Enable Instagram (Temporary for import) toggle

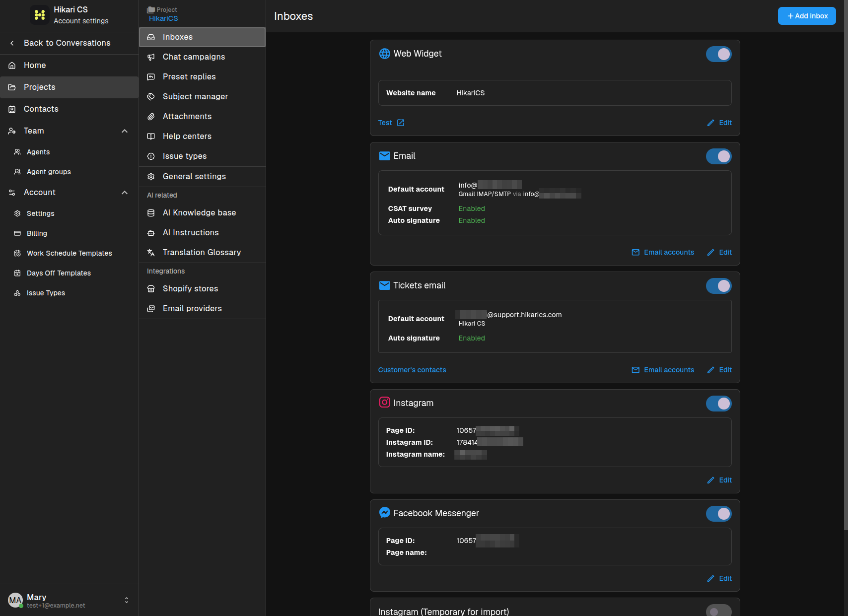(x=718, y=611)
